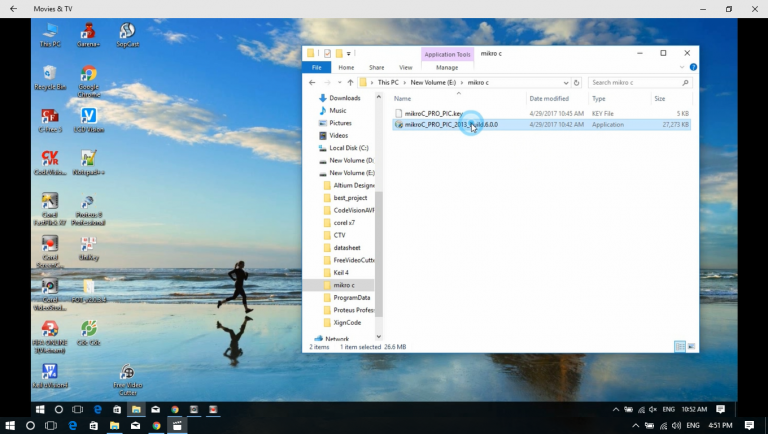Select Proteus 8 Professional desktop icon
The image size is (768, 434).
pyautogui.click(x=88, y=207)
